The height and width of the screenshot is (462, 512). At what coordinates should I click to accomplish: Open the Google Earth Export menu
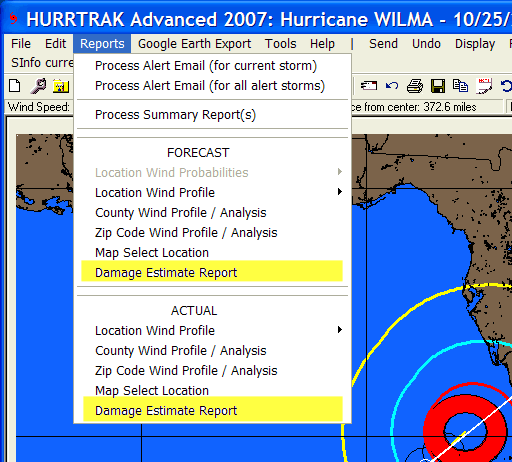[194, 44]
